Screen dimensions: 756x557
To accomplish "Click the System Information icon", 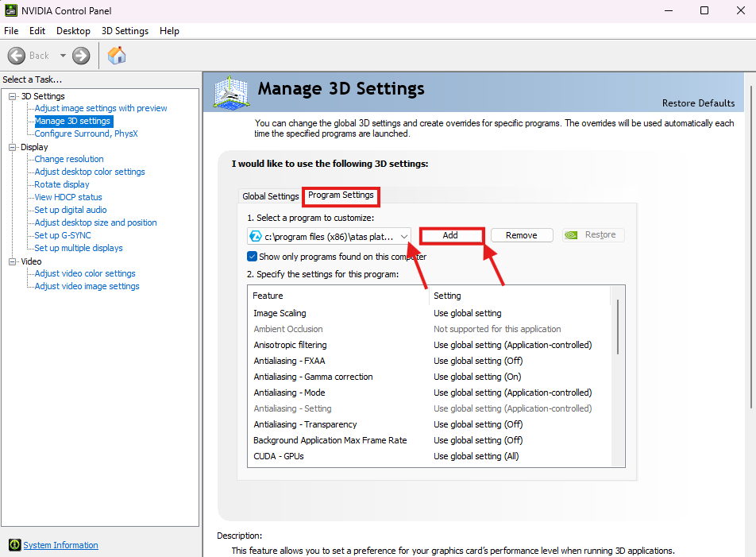I will pos(14,545).
